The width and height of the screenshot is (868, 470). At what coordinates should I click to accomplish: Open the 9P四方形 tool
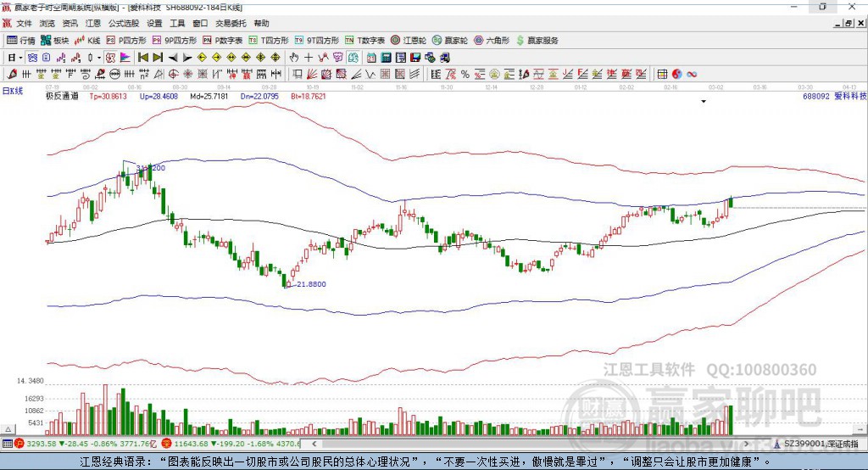[x=175, y=41]
